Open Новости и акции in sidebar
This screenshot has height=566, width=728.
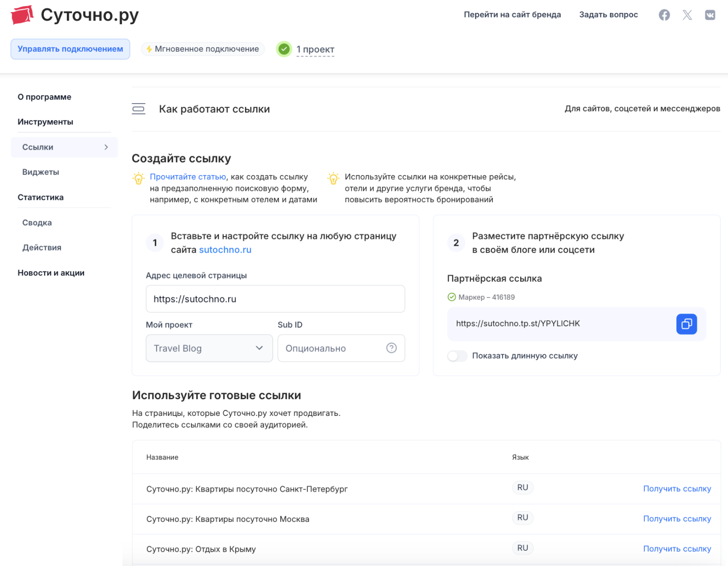(51, 273)
